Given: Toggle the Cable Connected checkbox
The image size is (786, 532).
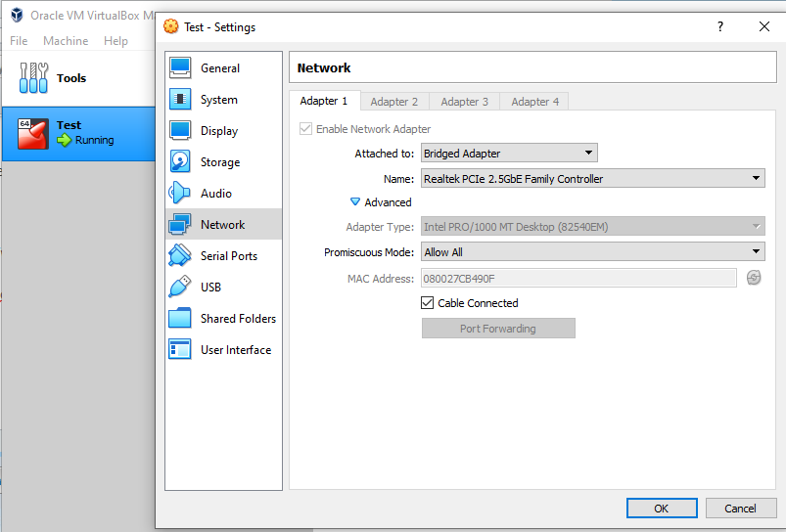Looking at the screenshot, I should [x=427, y=302].
